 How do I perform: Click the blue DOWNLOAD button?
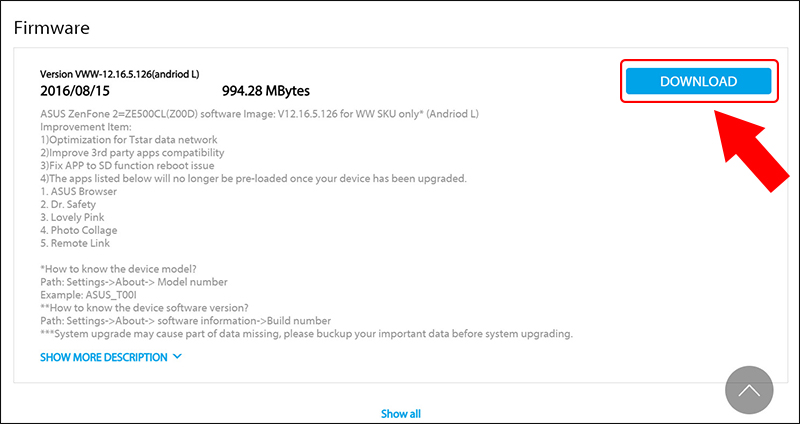click(x=698, y=81)
